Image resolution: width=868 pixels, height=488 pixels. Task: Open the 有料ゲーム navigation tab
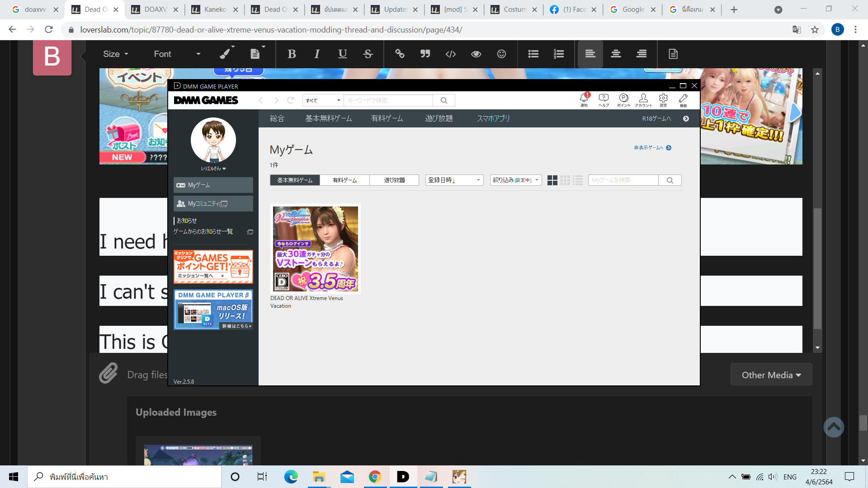click(387, 118)
